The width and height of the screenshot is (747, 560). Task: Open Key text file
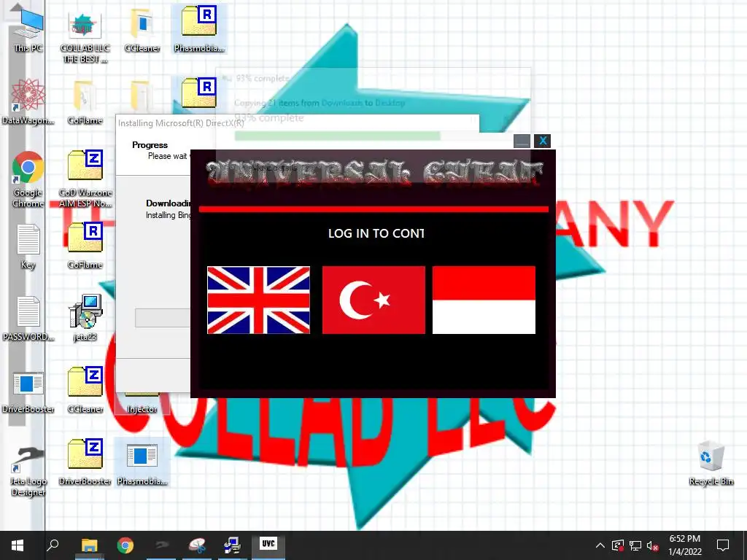pyautogui.click(x=28, y=246)
